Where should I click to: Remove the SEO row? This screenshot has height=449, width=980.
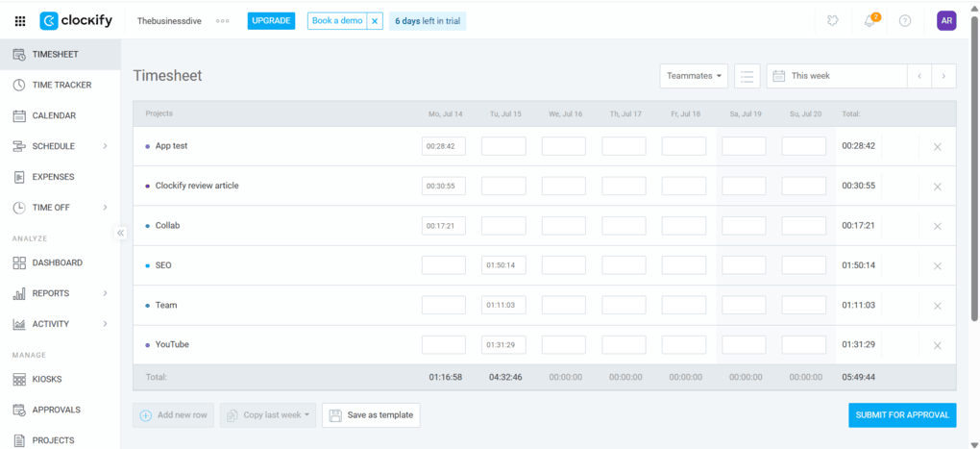pos(937,265)
